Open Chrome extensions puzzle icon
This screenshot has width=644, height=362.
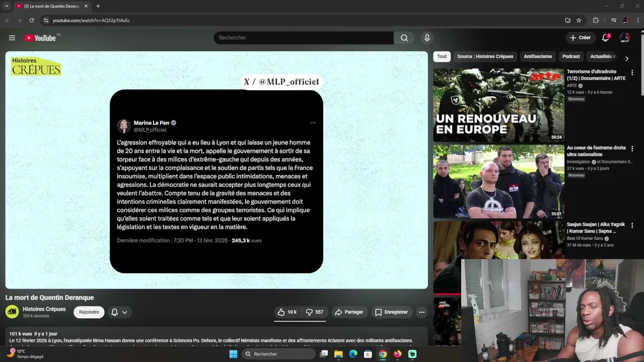[596, 20]
